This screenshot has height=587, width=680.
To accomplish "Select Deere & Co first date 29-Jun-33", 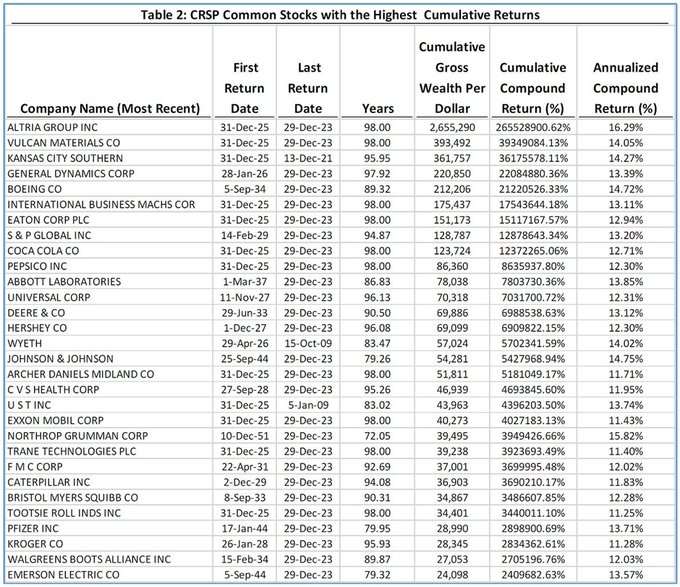I will 245,313.
